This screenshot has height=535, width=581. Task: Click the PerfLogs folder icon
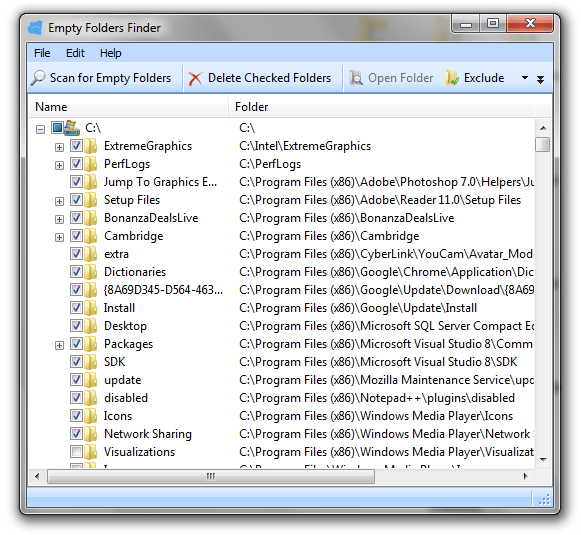click(x=90, y=164)
